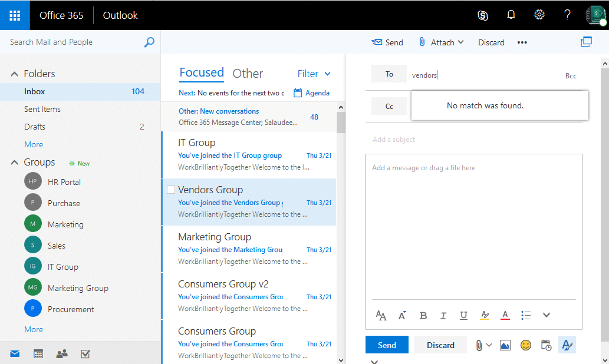Open the Filter dropdown

[313, 73]
